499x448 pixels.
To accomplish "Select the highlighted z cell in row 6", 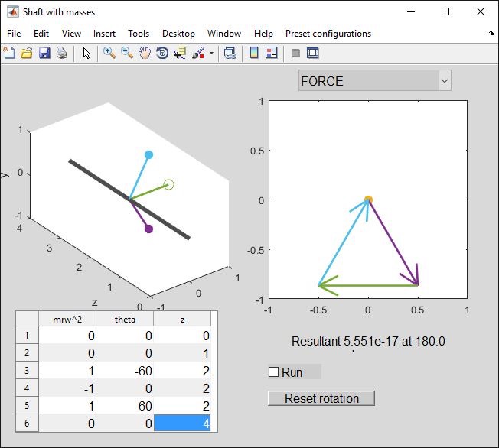I will tap(181, 424).
